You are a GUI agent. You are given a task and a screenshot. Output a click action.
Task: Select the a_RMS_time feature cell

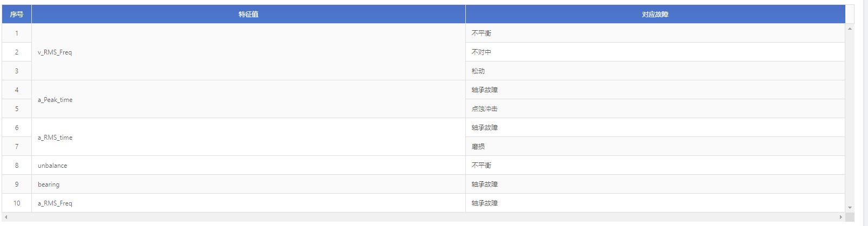(248, 137)
